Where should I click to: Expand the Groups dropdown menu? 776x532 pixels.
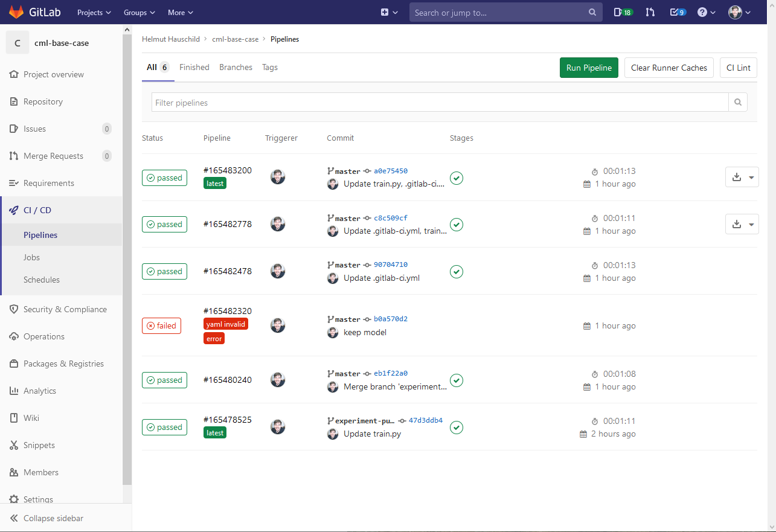pos(139,12)
